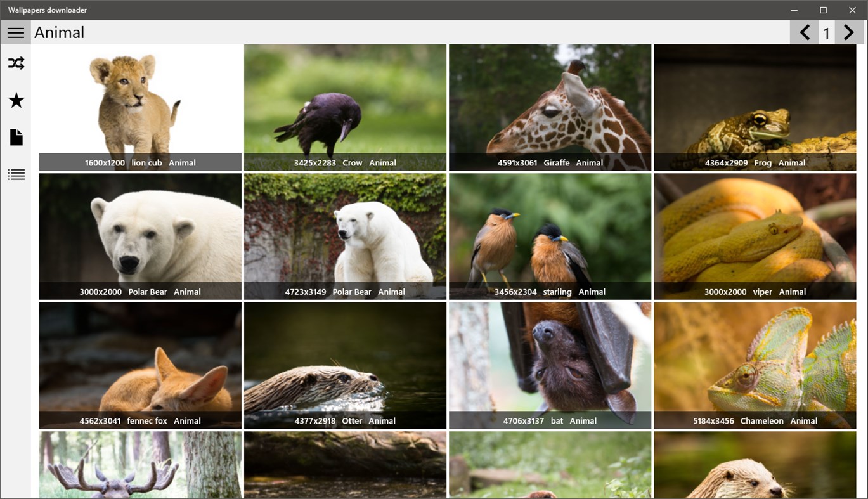This screenshot has width=868, height=499.
Task: Click the minimize window control
Action: click(794, 10)
